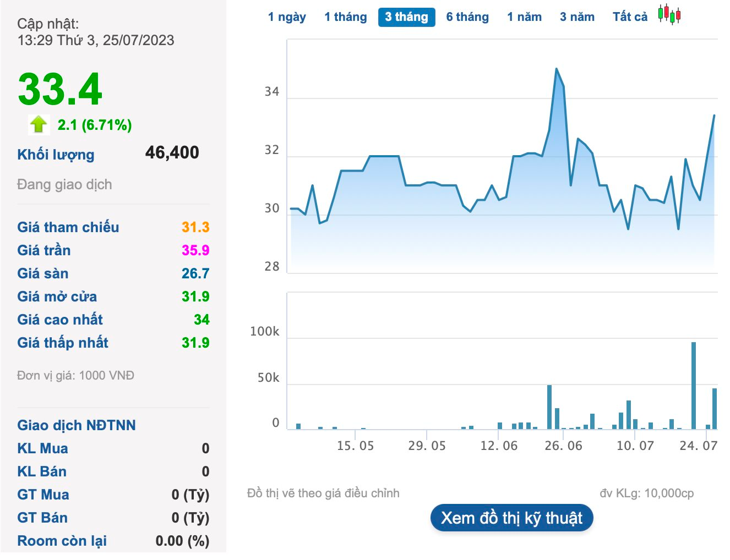Click the 'Khối lượng' label
The width and height of the screenshot is (730, 560).
click(56, 155)
